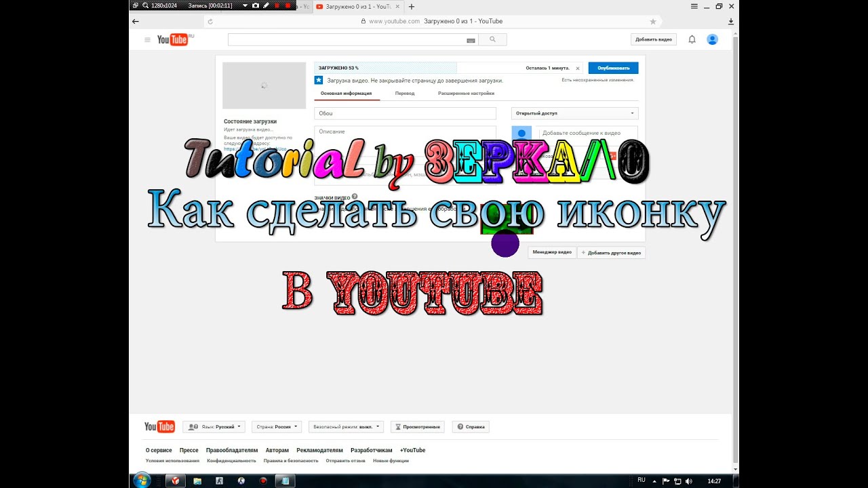Viewport: 868px width, 488px height.
Task: Open the +YouTube footer link
Action: click(x=412, y=450)
